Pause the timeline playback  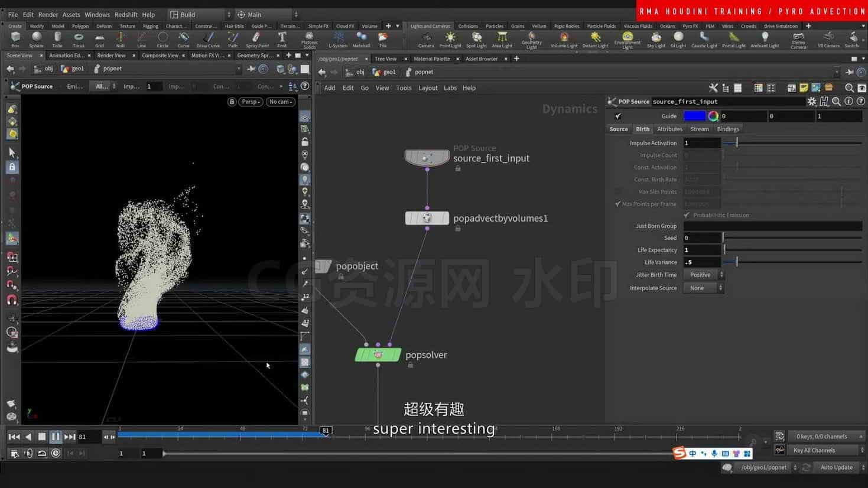coord(56,437)
